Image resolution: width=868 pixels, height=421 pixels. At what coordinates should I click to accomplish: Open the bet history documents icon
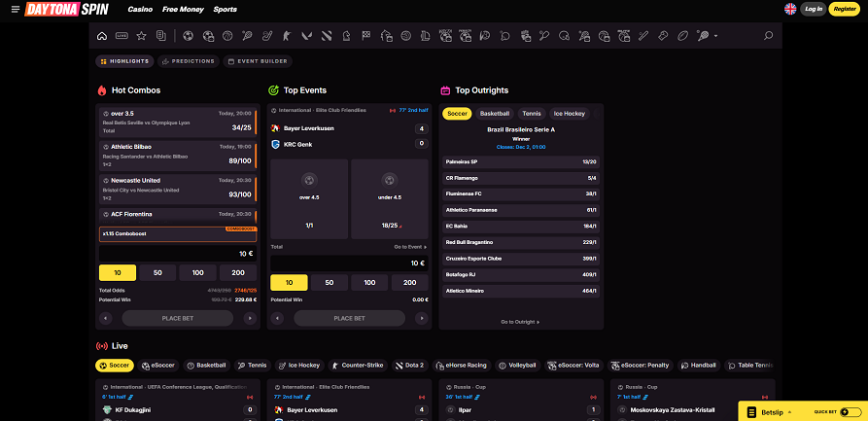(x=161, y=36)
